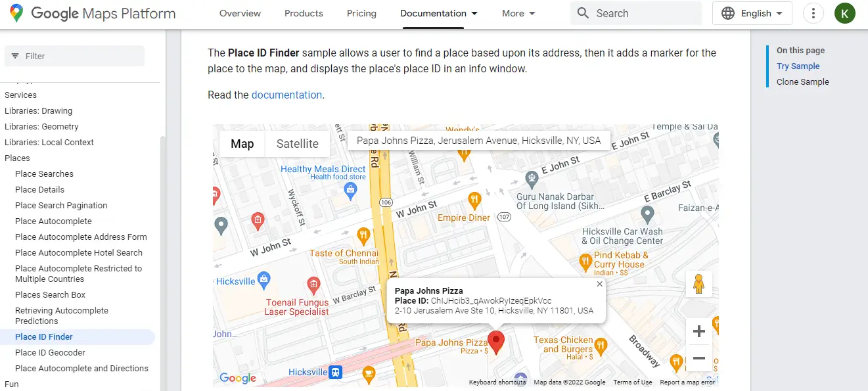
Task: Switch map to Map view
Action: tap(242, 144)
